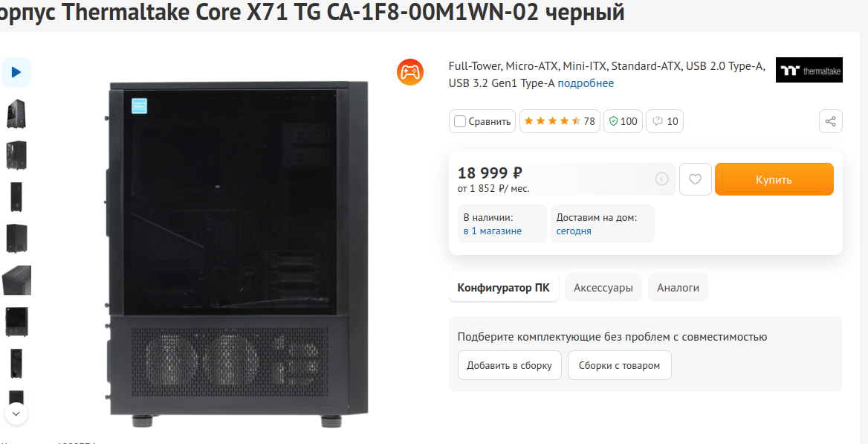
Task: Expand more thumbnails with the down chevron
Action: pos(16,413)
